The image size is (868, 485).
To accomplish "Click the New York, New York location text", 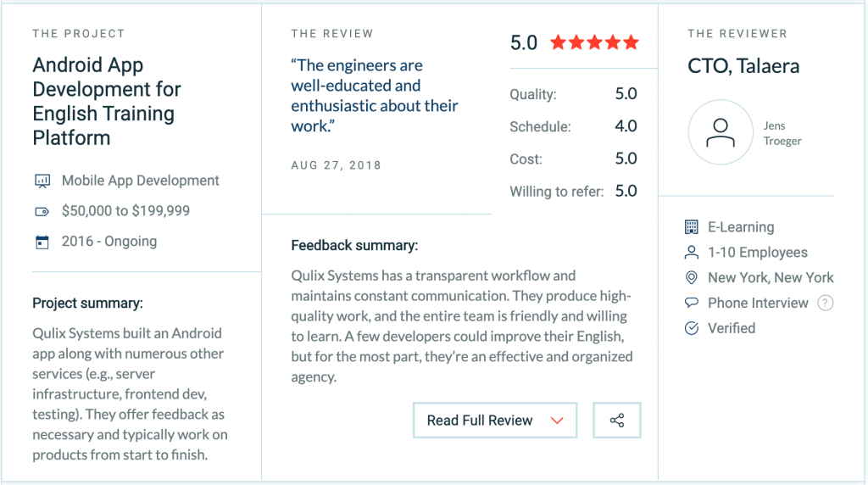I will point(771,278).
